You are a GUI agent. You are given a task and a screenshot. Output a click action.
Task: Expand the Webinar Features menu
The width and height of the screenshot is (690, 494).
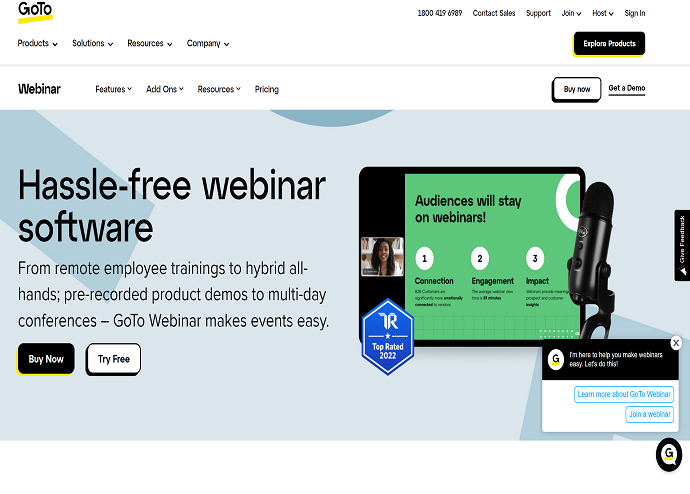pyautogui.click(x=114, y=89)
